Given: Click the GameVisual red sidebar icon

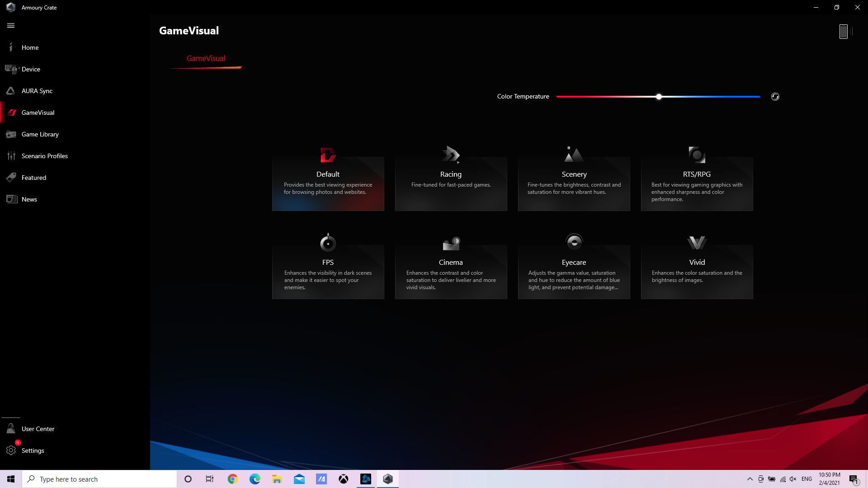Looking at the screenshot, I should pos(12,112).
